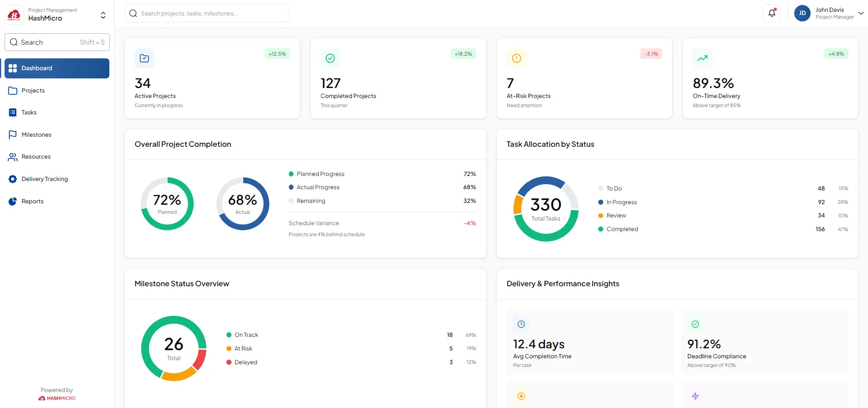Click the At-Risk Projects warning icon

[x=516, y=58]
